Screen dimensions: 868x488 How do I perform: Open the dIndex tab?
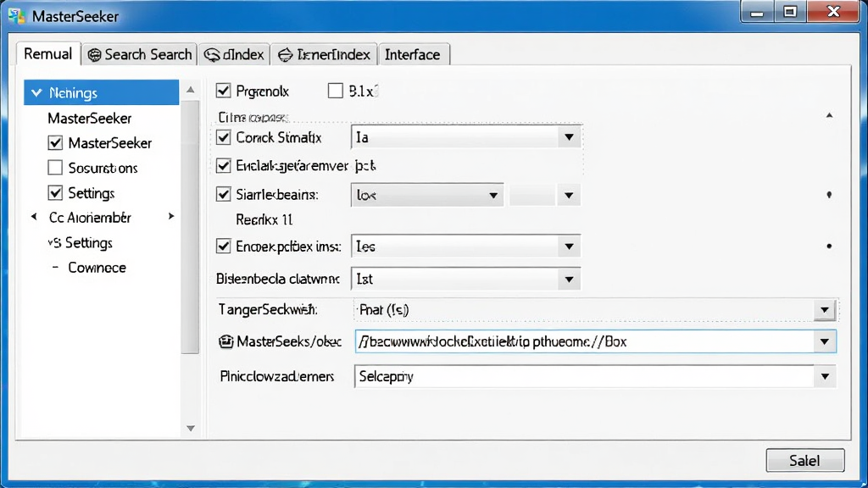click(x=234, y=54)
